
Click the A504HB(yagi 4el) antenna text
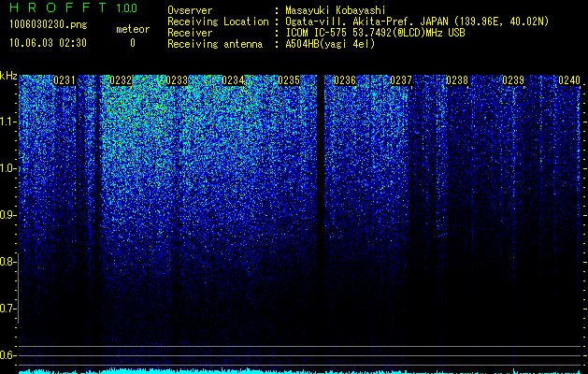pyautogui.click(x=330, y=44)
